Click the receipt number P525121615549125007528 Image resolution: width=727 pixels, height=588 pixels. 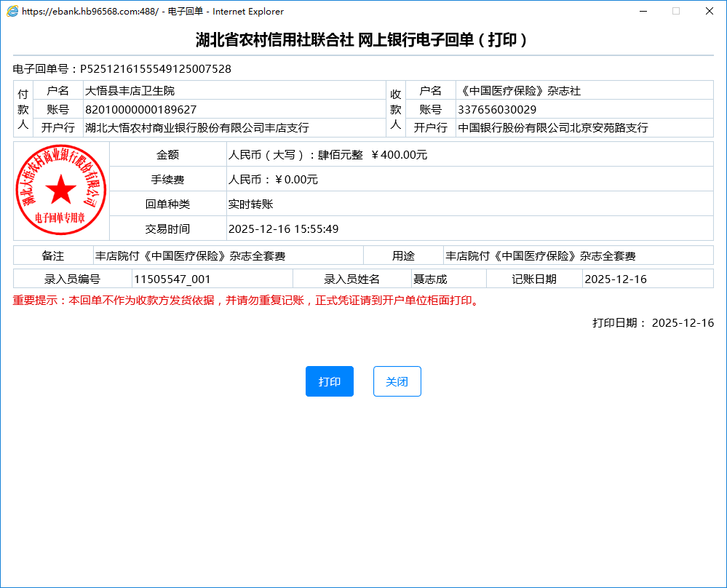155,69
